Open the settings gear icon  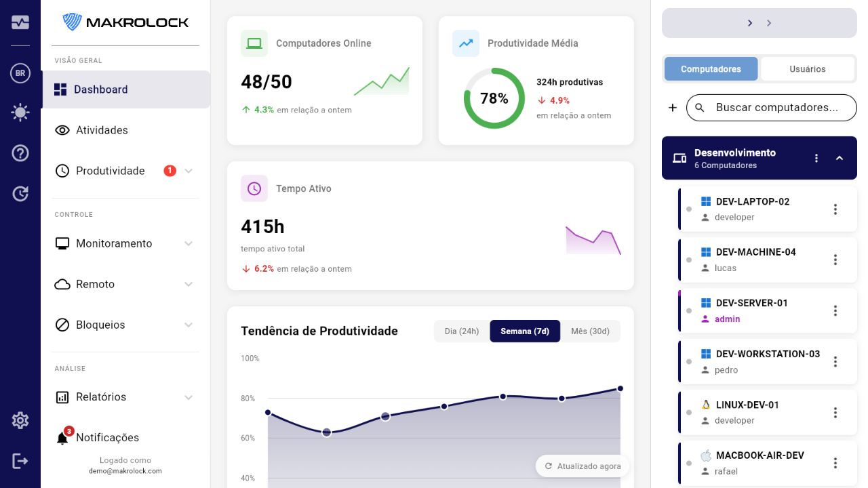coord(20,420)
